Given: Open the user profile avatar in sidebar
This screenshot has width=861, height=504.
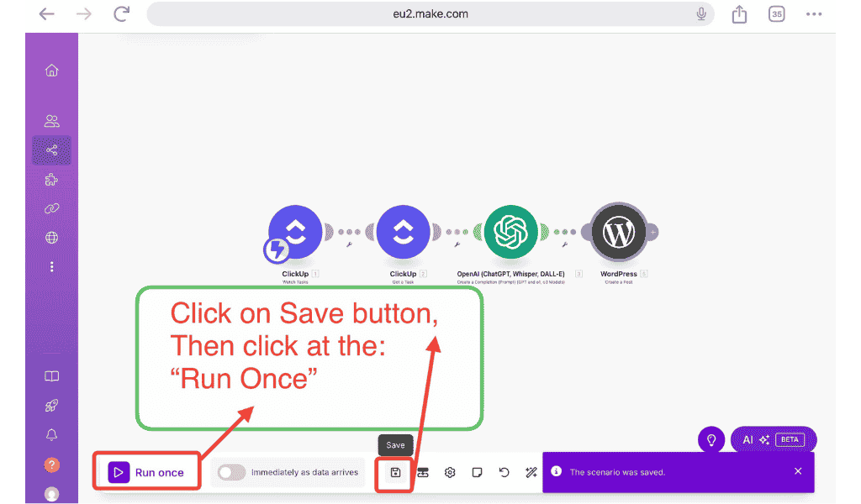Looking at the screenshot, I should 51,494.
